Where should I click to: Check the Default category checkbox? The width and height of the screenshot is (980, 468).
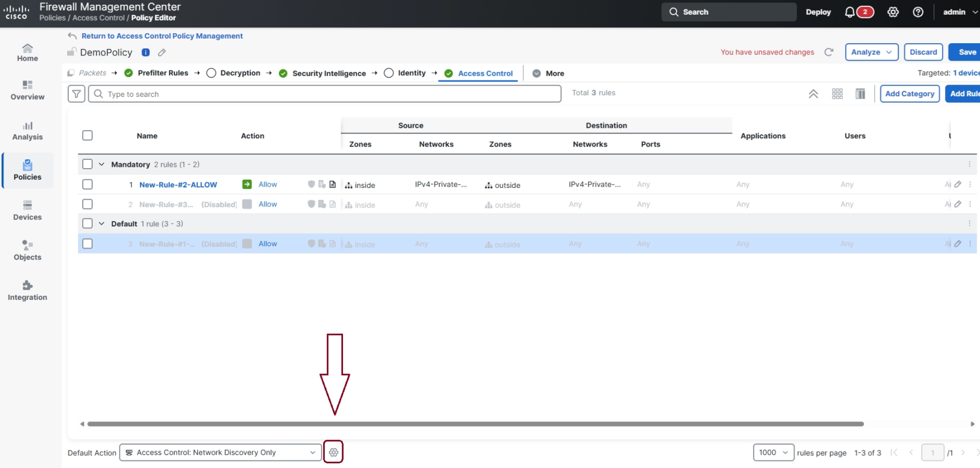[x=87, y=223]
